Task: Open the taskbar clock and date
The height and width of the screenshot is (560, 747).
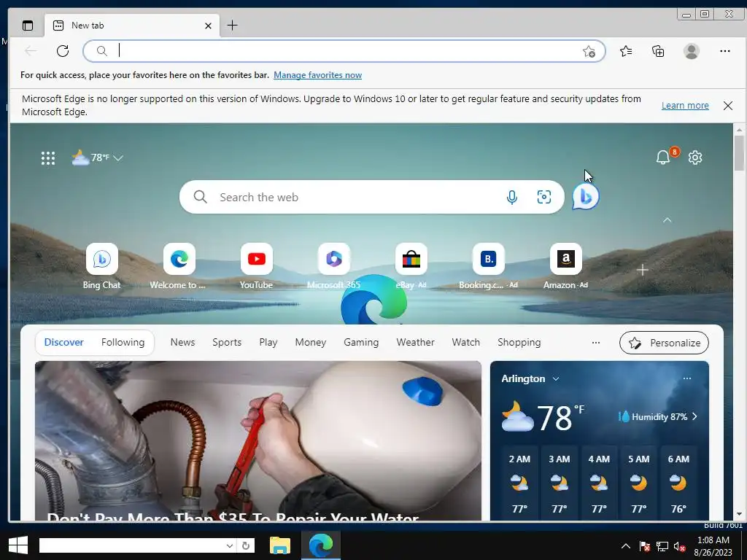Action: point(713,546)
